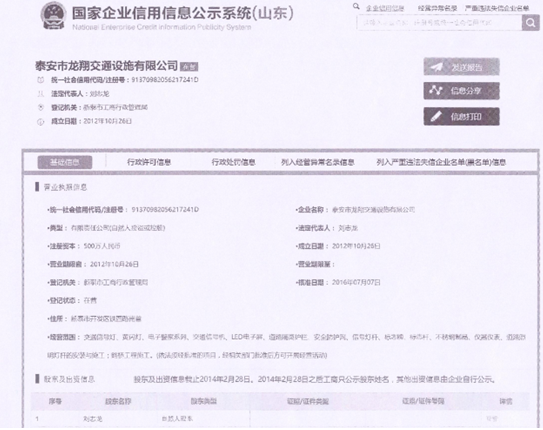Image resolution: width=543 pixels, height=430 pixels.
Task: Click the clock icon beside 成立日期
Action: (x=41, y=122)
